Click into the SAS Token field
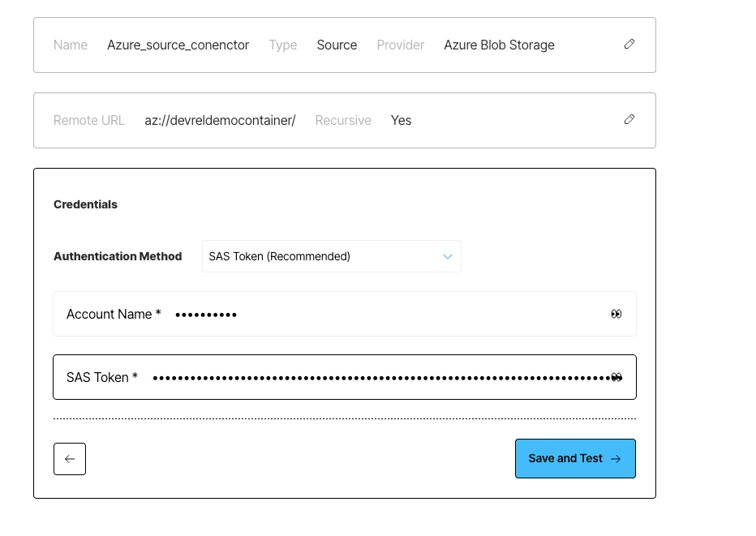Screen dimensions: 756x536 345,377
